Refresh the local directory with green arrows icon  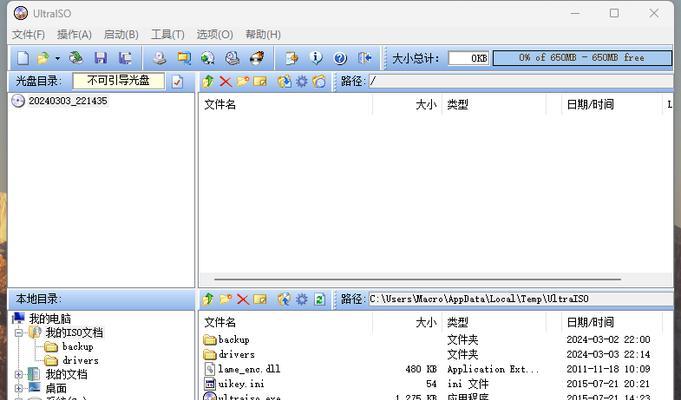(319, 299)
